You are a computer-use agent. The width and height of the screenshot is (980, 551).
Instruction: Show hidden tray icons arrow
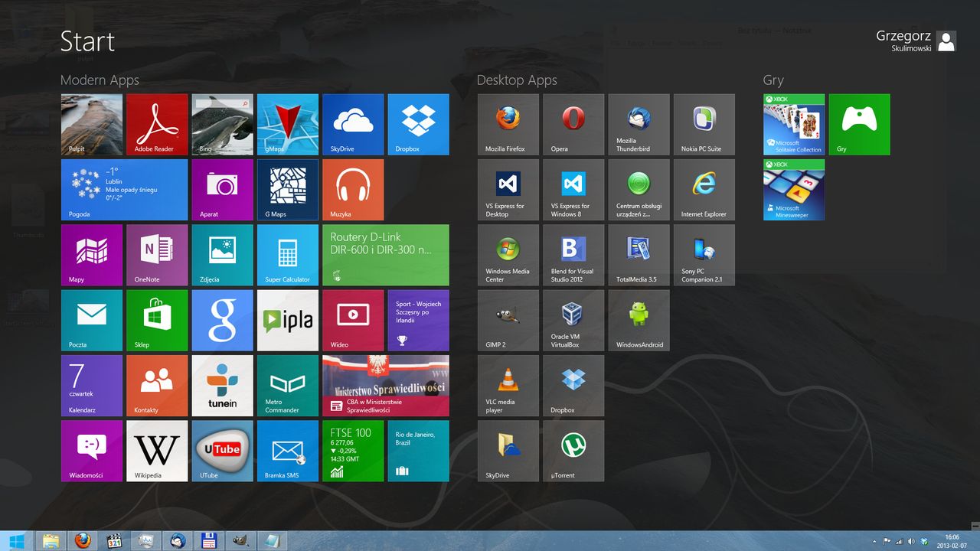click(874, 541)
